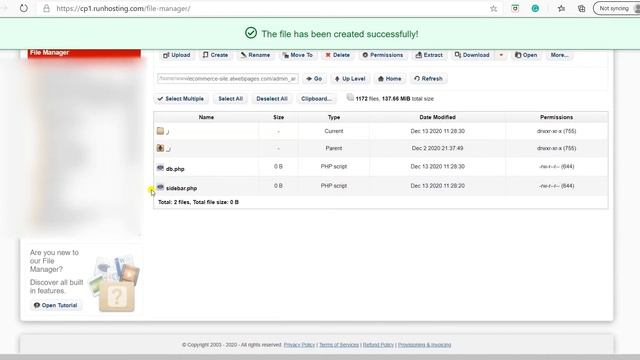Open the Provisioning & Invoicing link
This screenshot has width=640, height=360.
pos(424,345)
